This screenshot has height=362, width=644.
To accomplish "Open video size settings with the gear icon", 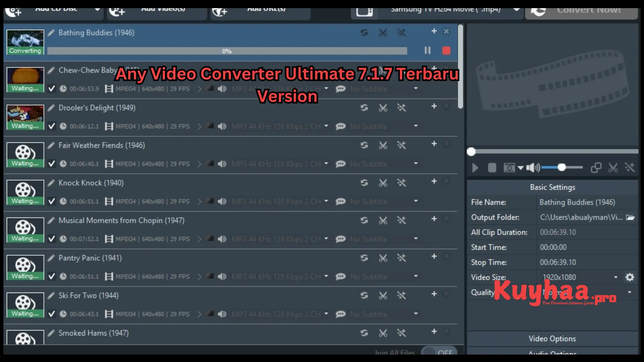I will click(630, 277).
